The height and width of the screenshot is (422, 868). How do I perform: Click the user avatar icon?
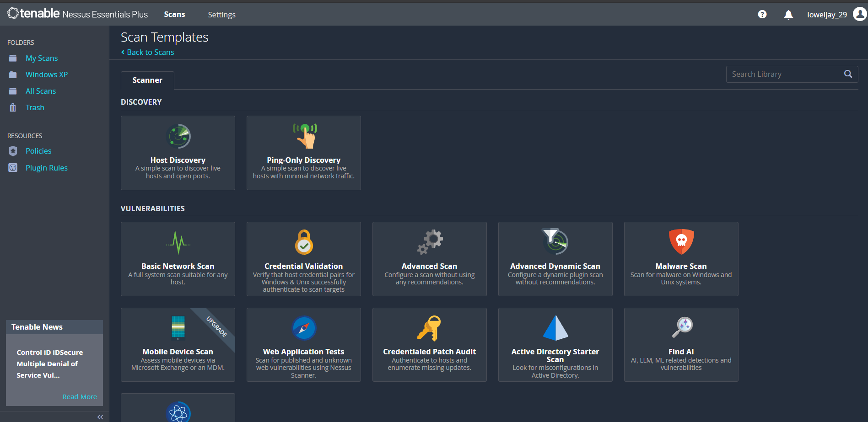coord(860,14)
